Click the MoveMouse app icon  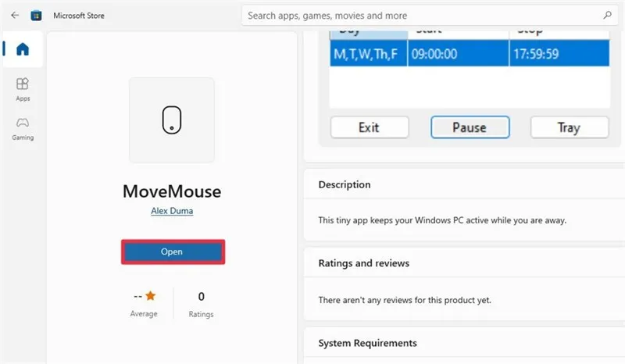point(172,120)
